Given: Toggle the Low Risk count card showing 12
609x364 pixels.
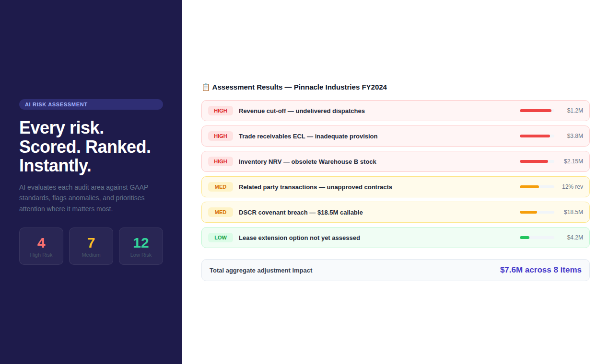Looking at the screenshot, I should [x=141, y=246].
